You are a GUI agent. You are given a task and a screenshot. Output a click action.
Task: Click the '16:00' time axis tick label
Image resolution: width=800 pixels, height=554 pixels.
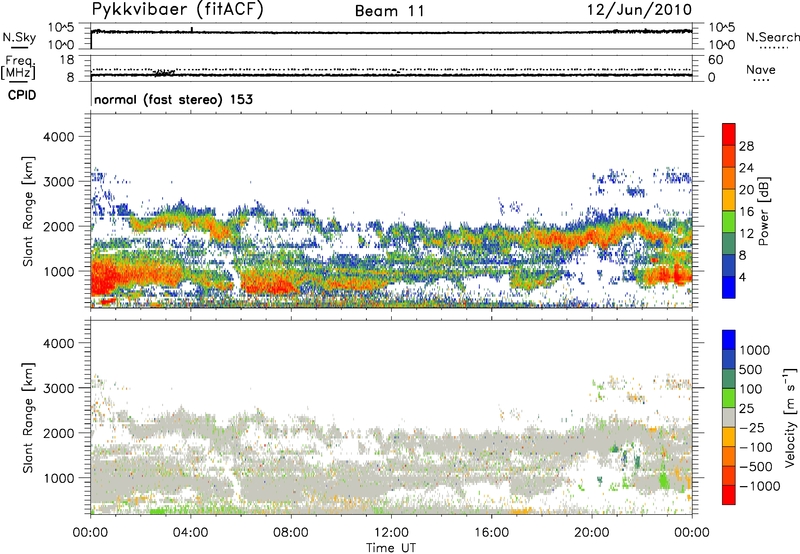point(491,533)
